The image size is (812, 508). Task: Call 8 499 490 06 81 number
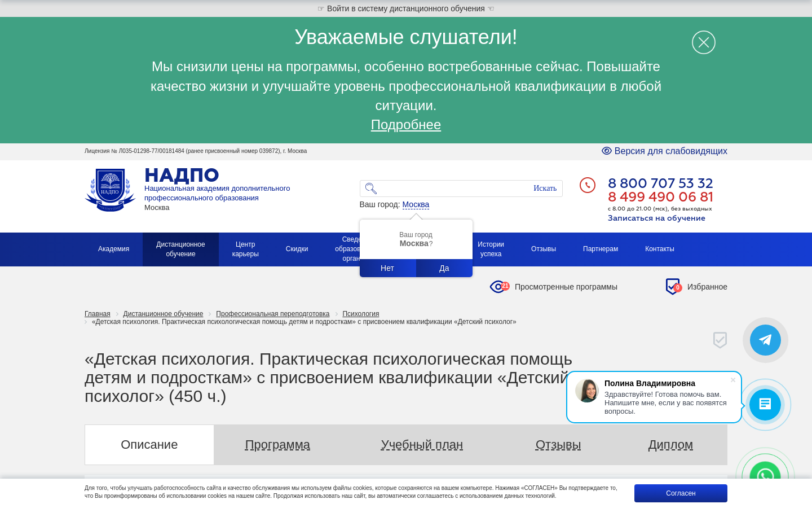point(660,197)
